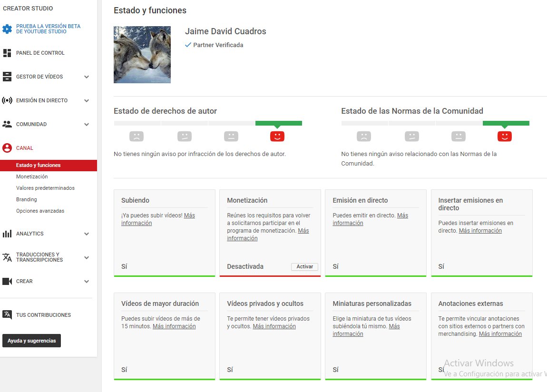The height and width of the screenshot is (392, 547).
Task: Click the red Canal account icon
Action: tap(7, 148)
